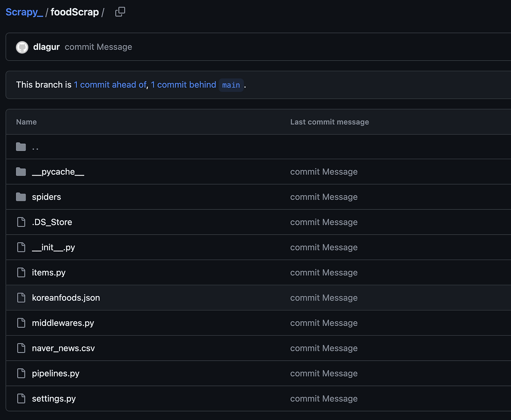
Task: Click the parent directory folder icon
Action: pos(21,147)
